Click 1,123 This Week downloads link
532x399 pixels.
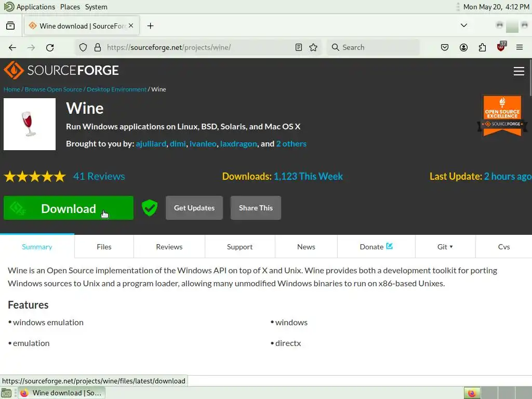pos(308,177)
